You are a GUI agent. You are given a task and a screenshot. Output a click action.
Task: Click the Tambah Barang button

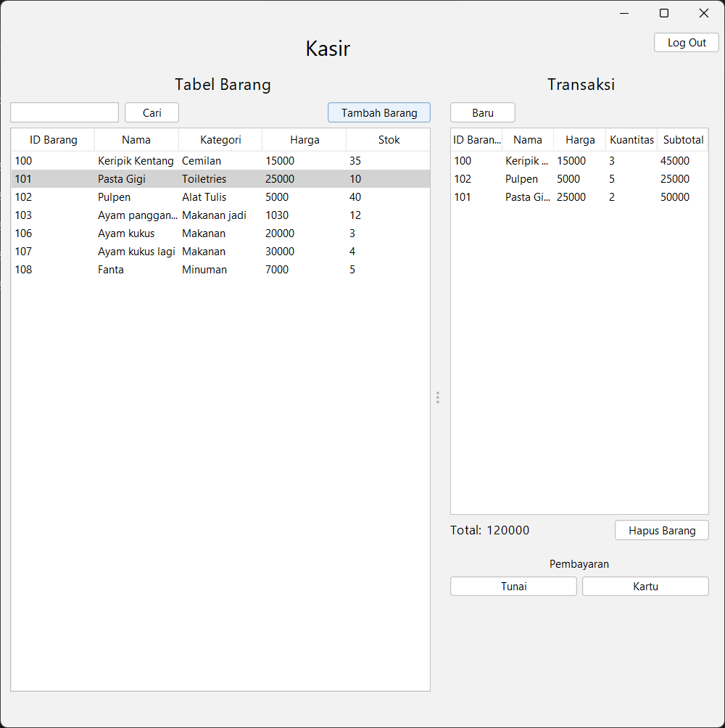[378, 112]
